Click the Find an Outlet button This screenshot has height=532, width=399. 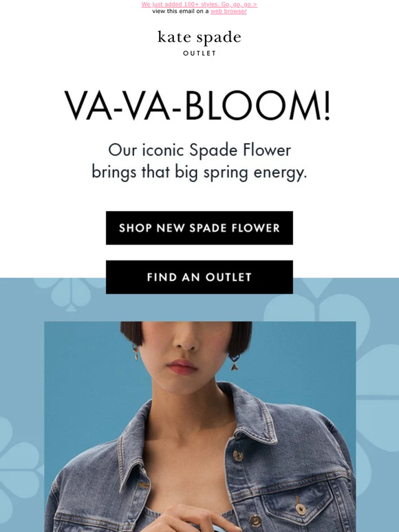199,277
